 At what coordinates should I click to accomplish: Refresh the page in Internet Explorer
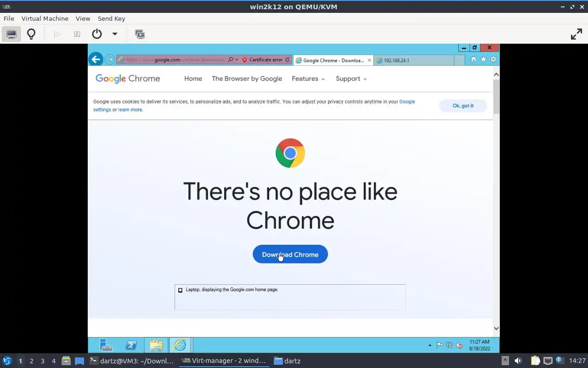click(288, 60)
